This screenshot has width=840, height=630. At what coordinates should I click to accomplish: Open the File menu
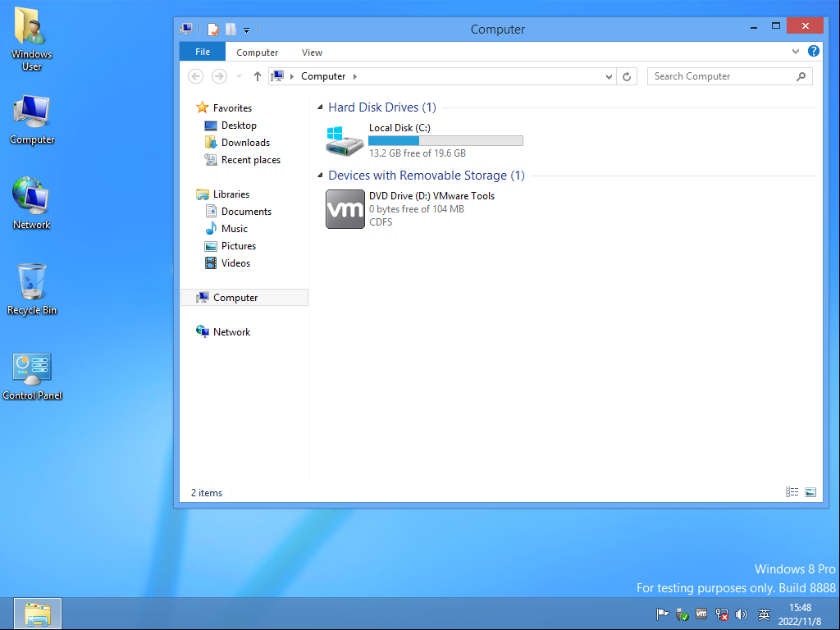pyautogui.click(x=203, y=52)
